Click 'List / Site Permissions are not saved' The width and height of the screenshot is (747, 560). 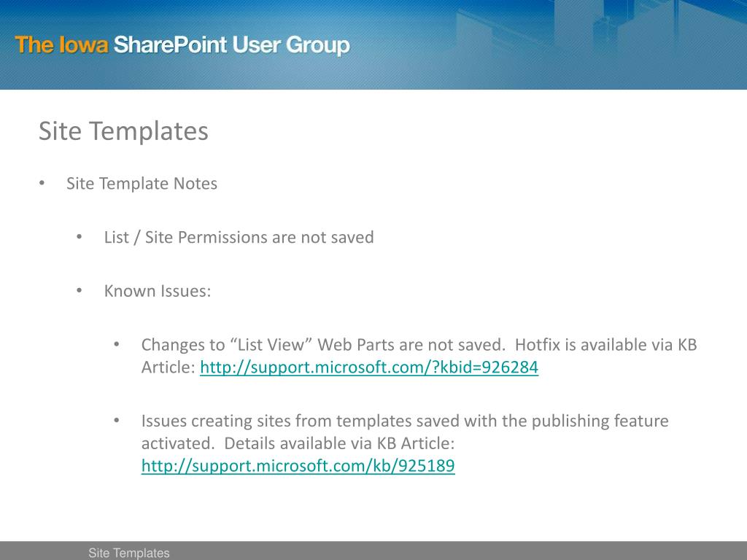[x=239, y=237]
